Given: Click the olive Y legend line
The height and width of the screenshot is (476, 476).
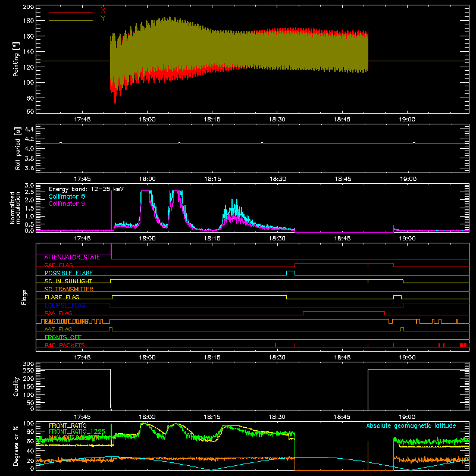Looking at the screenshot, I should [71, 20].
